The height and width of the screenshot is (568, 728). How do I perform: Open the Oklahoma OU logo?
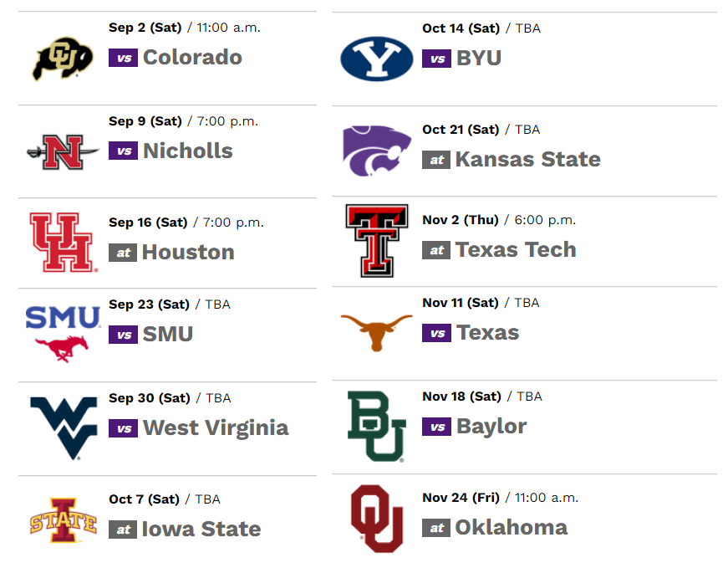pos(376,519)
